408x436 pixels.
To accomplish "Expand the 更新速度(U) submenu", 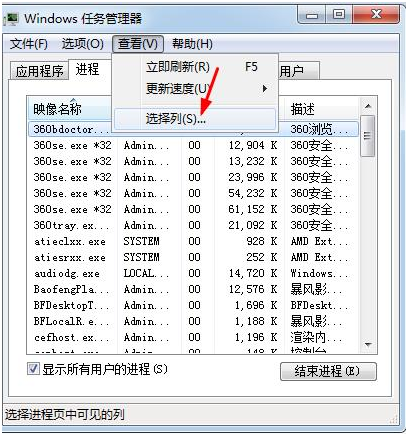I will tap(195, 89).
